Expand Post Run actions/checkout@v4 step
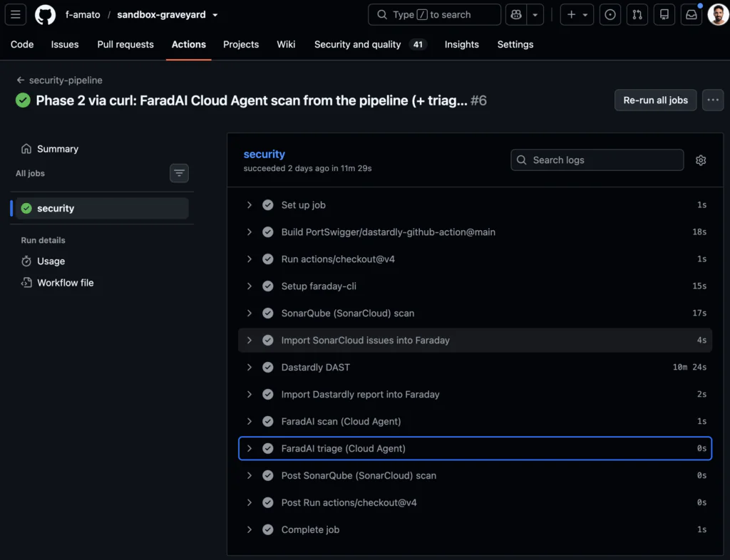 475,502
